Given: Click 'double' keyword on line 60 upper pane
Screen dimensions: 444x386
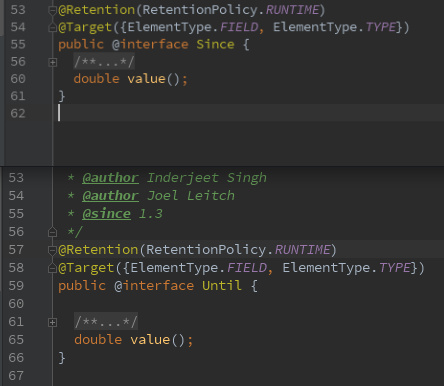Looking at the screenshot, I should (96, 79).
